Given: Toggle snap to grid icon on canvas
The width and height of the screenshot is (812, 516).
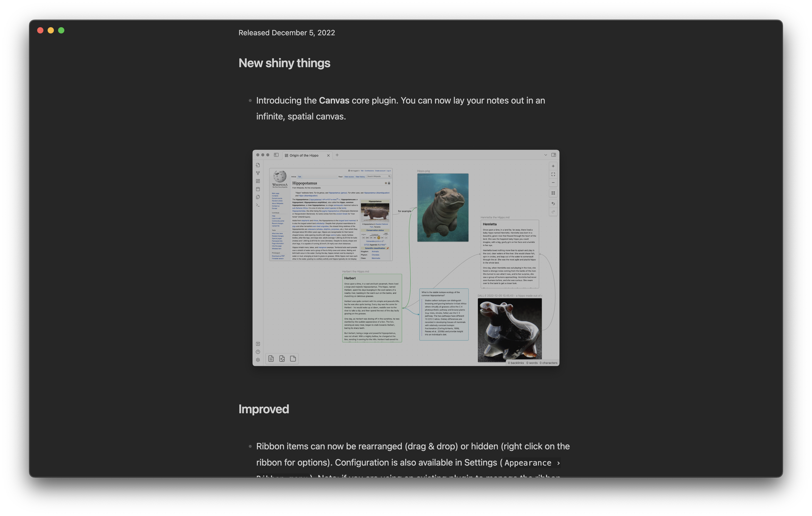Looking at the screenshot, I should tap(553, 193).
